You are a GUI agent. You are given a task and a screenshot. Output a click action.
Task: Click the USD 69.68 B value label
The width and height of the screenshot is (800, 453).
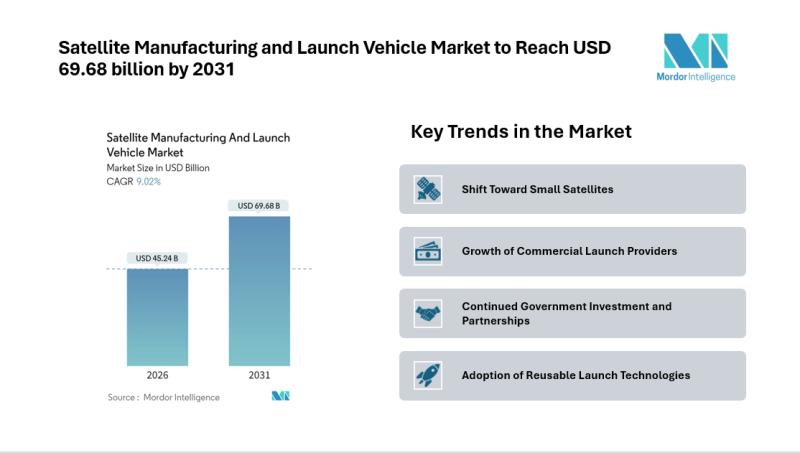pos(258,206)
